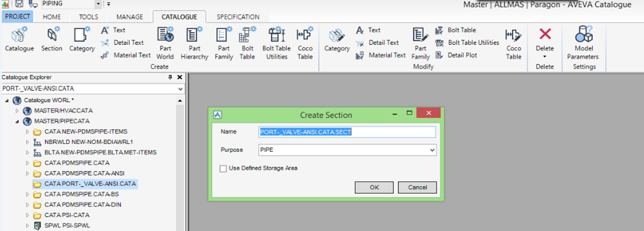Enable Use Defined Storage Area checkbox
Image resolution: width=644 pixels, height=231 pixels.
tap(223, 168)
